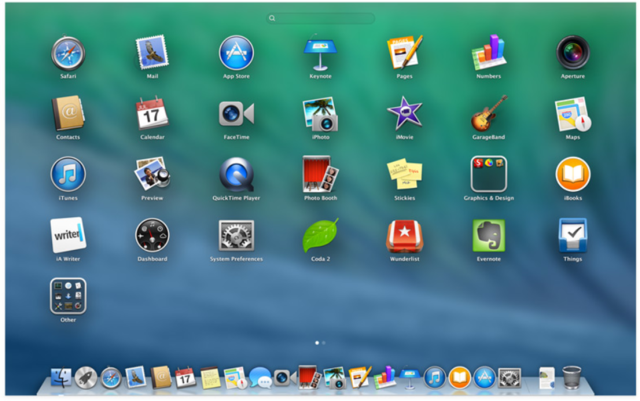The image size is (640, 401).
Task: Launch iPhoto from the Launchpad grid
Action: 320,114
